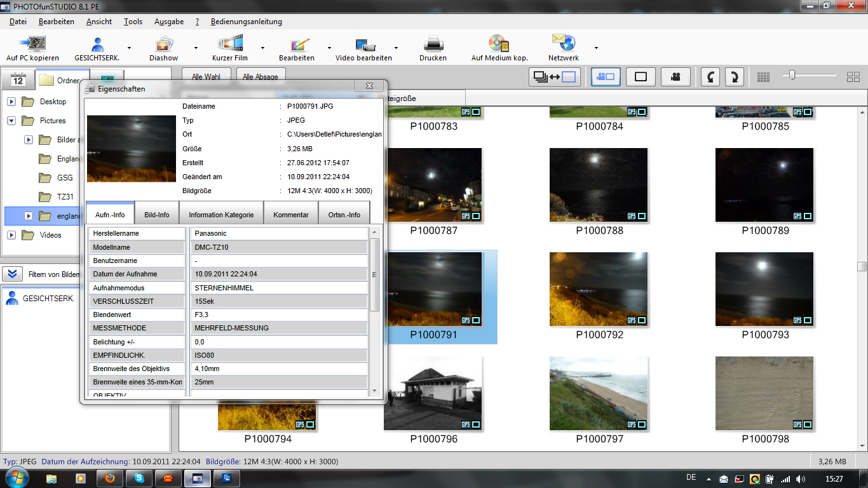Click the mail icon in taskbar
Viewport: 868px width, 488px height.
pyautogui.click(x=168, y=477)
